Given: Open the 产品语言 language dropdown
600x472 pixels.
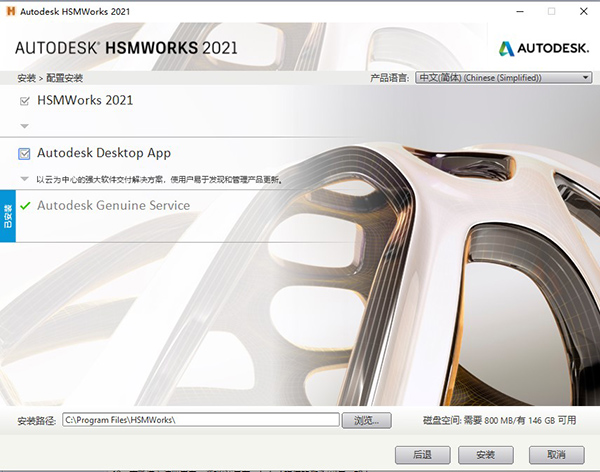Looking at the screenshot, I should 504,77.
